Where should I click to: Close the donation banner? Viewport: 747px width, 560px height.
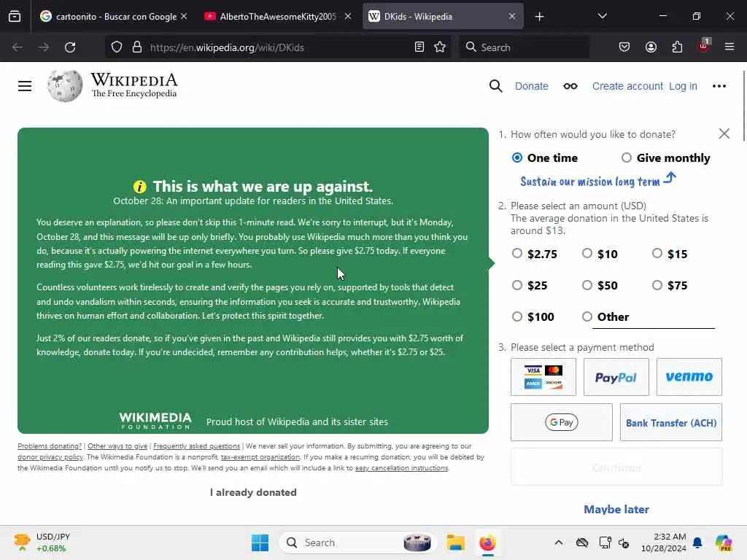point(724,134)
